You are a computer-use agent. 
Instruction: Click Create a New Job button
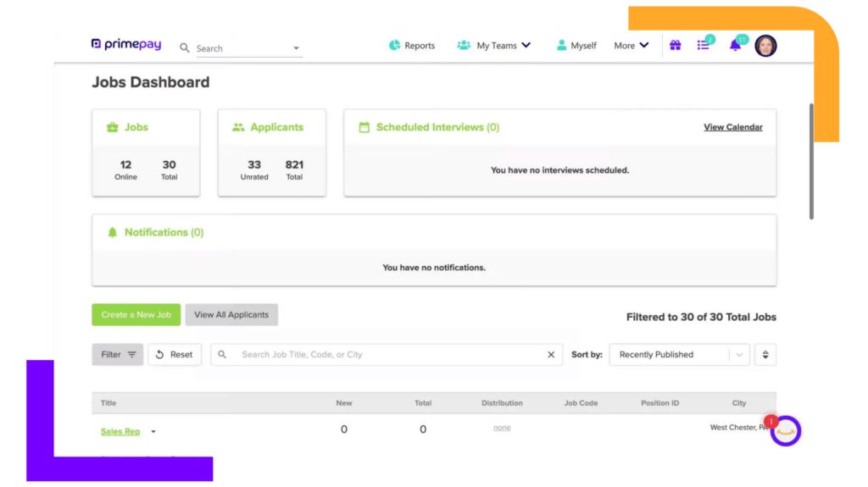click(x=136, y=314)
